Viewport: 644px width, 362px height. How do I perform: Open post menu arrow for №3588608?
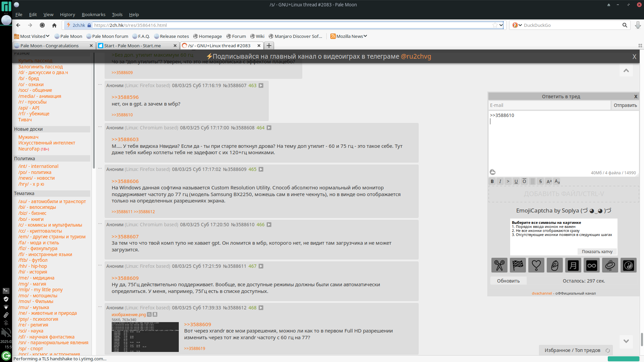[x=269, y=128]
